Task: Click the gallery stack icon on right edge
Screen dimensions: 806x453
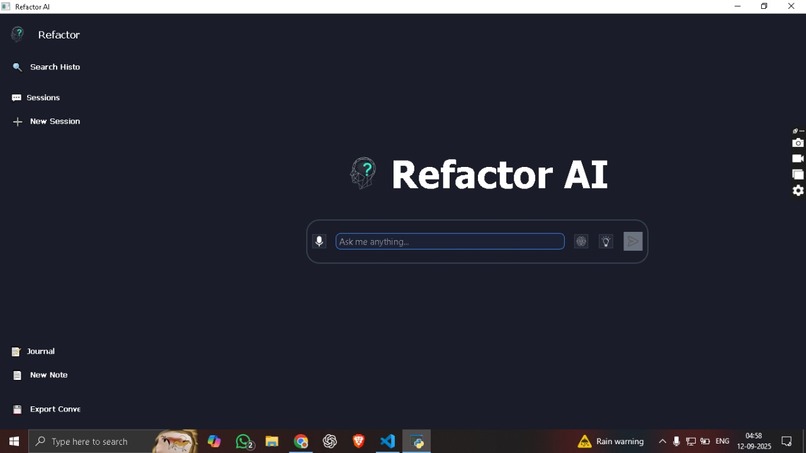Action: click(x=798, y=174)
